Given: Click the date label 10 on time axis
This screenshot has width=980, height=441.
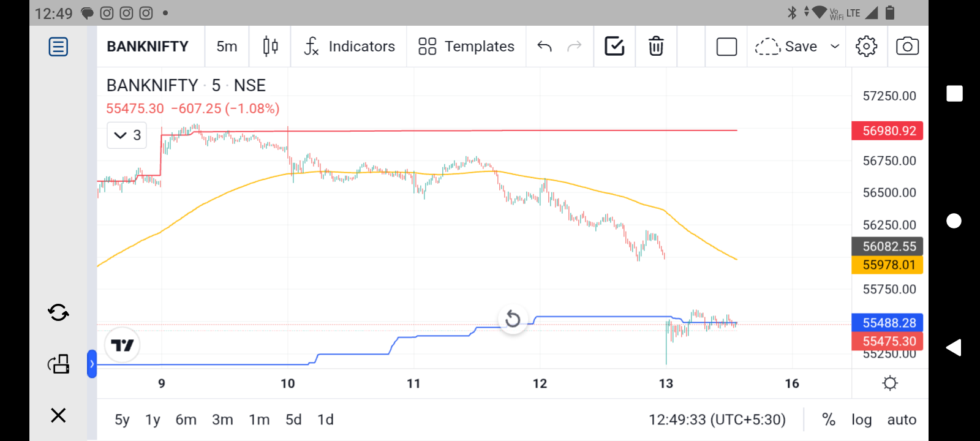Looking at the screenshot, I should [x=287, y=383].
